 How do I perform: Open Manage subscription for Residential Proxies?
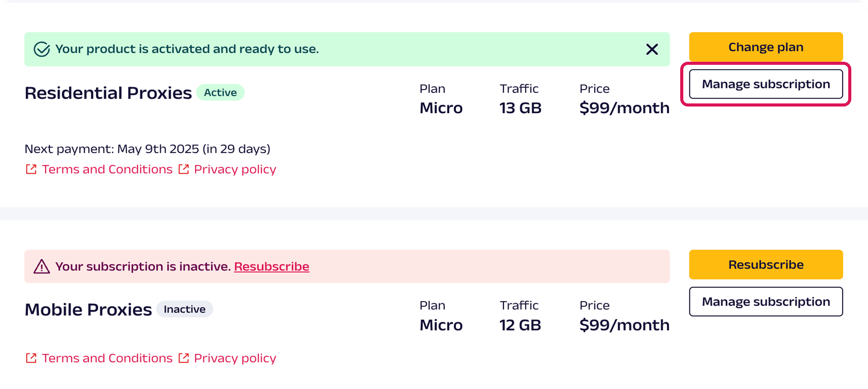[x=765, y=84]
